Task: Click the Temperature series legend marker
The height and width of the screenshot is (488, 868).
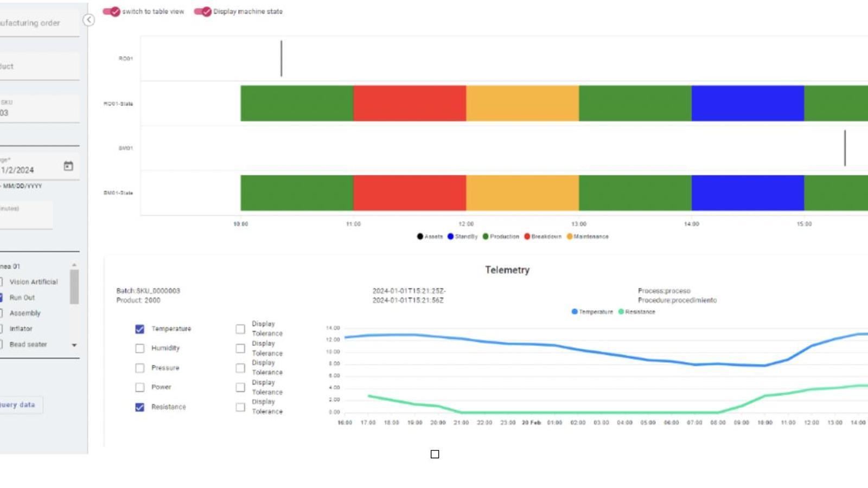Action: tap(575, 312)
